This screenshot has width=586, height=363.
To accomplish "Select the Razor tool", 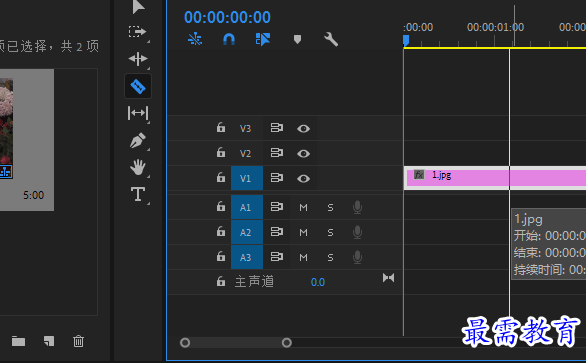I will pyautogui.click(x=138, y=86).
